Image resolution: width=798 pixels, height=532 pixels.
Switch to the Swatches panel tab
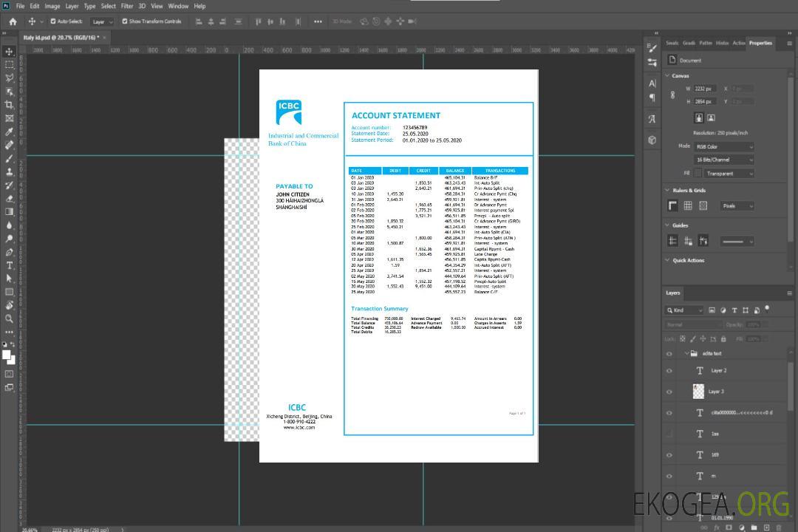672,43
